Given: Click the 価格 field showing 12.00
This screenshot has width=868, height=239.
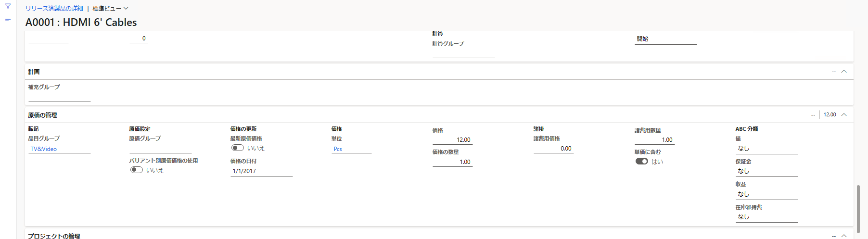Looking at the screenshot, I should pos(452,140).
